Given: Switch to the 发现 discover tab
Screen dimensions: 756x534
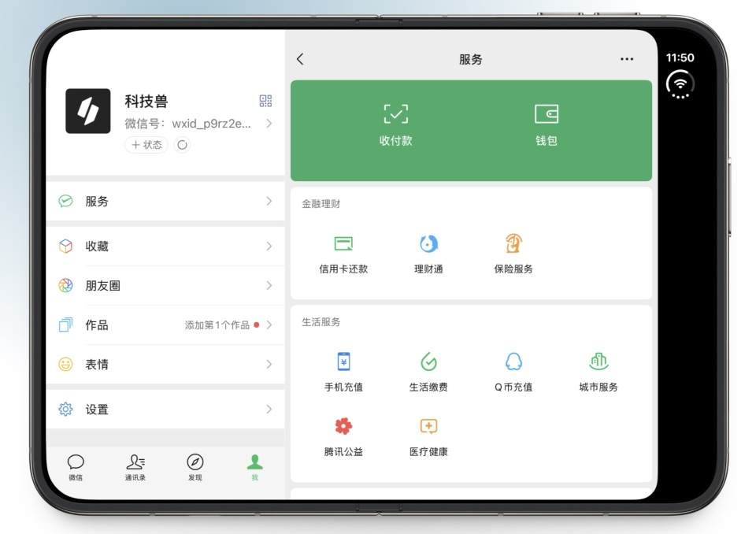Looking at the screenshot, I should tap(195, 467).
